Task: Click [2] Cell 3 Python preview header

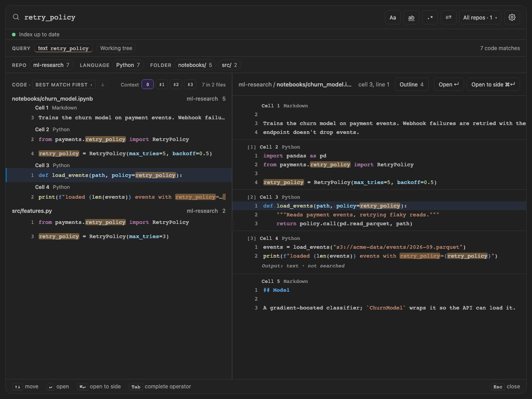Action: (x=274, y=197)
